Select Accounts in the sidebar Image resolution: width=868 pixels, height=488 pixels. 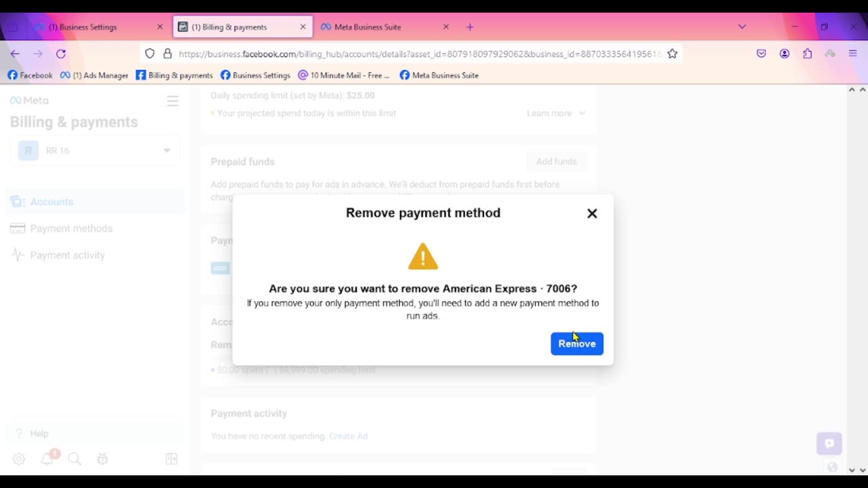click(x=95, y=202)
